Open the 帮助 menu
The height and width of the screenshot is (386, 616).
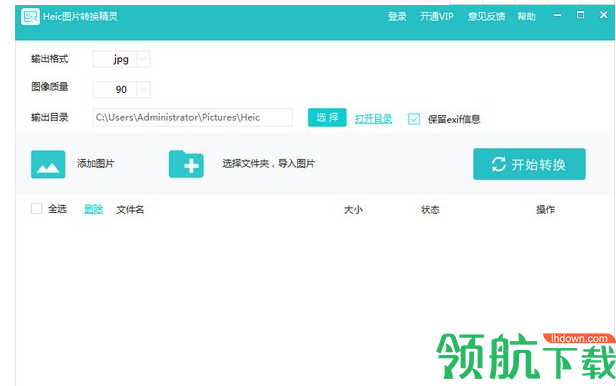[x=526, y=16]
